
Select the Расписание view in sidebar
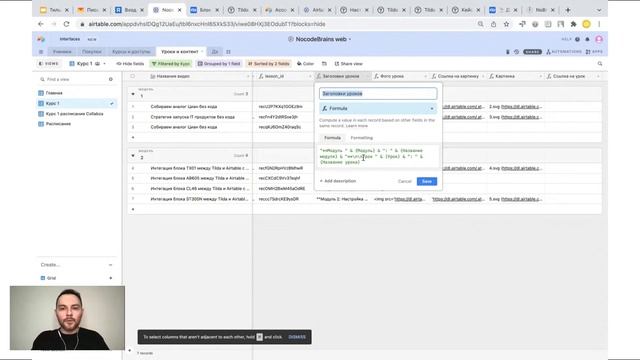77,124
